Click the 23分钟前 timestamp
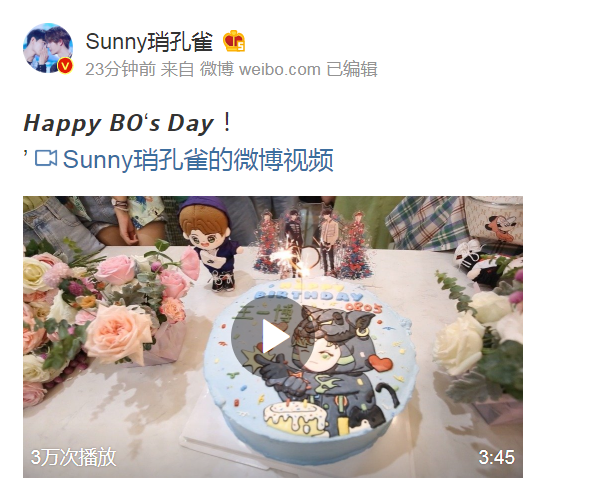 (x=120, y=70)
